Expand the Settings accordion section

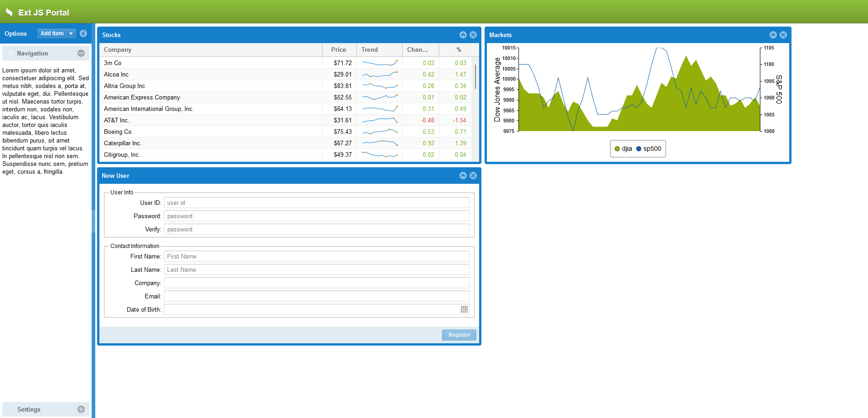click(x=81, y=409)
